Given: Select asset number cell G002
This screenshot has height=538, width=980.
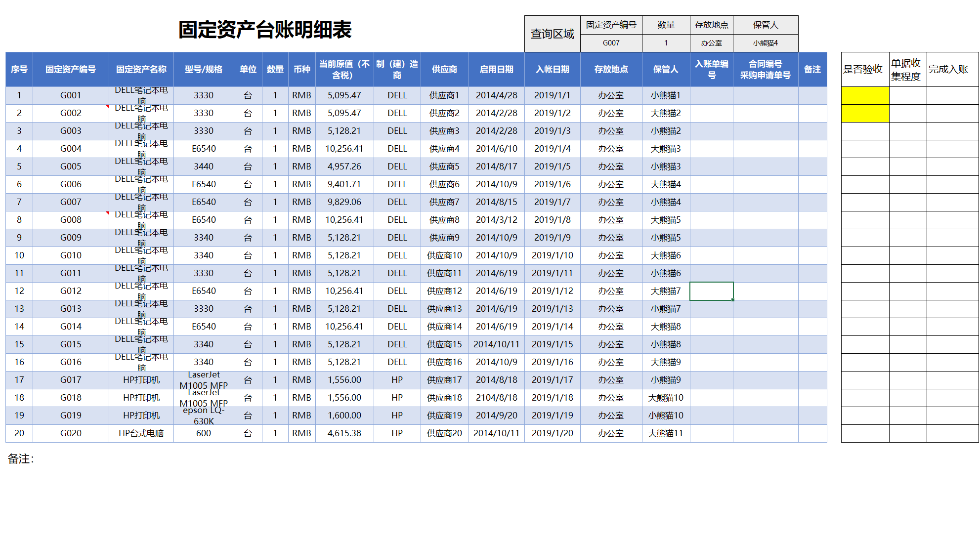Looking at the screenshot, I should point(71,113).
